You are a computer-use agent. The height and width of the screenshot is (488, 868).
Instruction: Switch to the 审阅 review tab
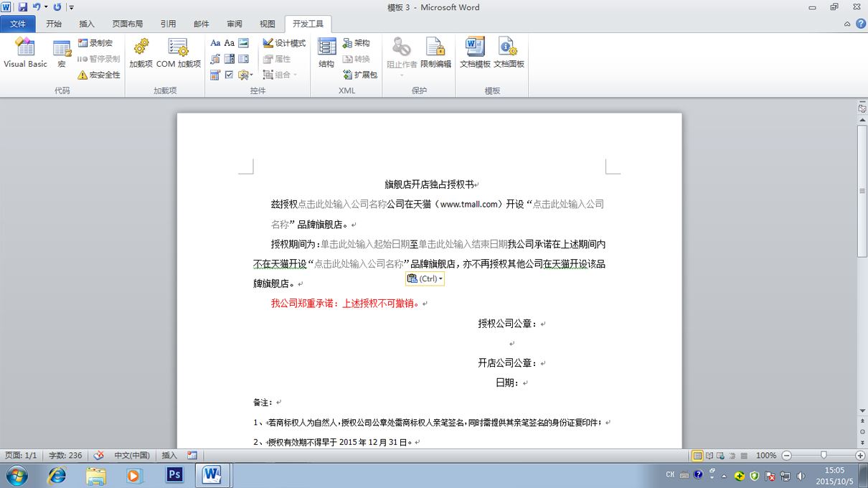(235, 24)
